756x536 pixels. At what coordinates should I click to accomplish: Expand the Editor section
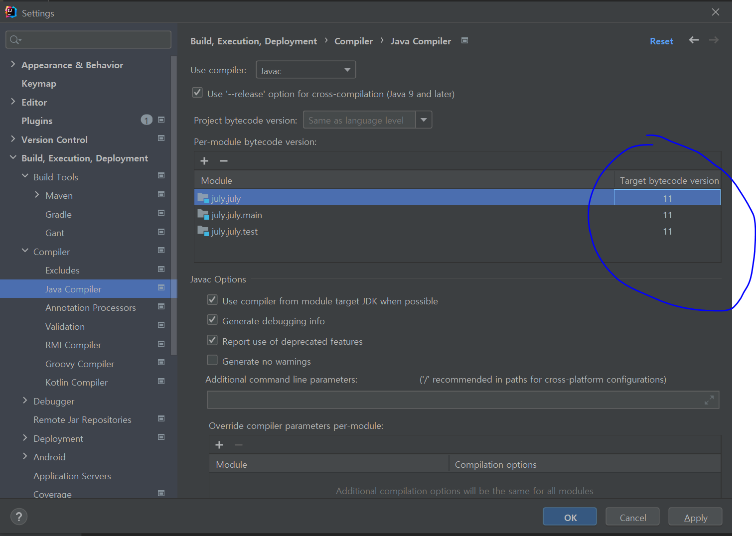click(13, 102)
